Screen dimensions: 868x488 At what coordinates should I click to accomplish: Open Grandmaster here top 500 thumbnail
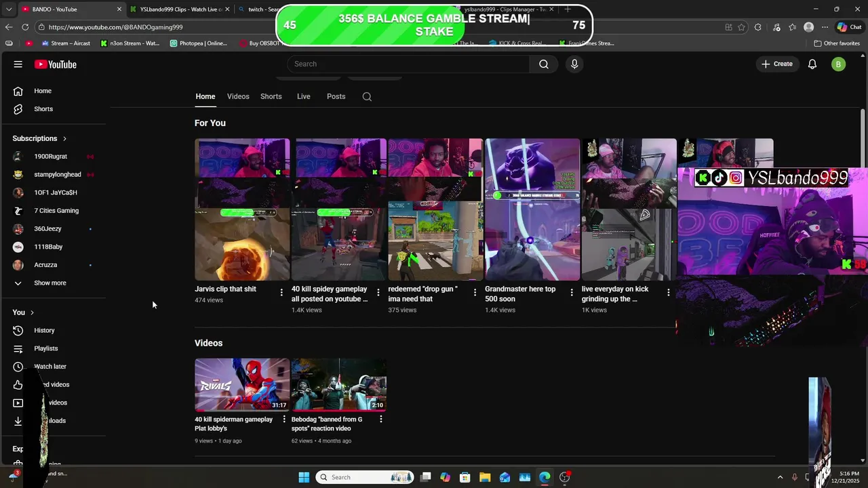[532, 209]
